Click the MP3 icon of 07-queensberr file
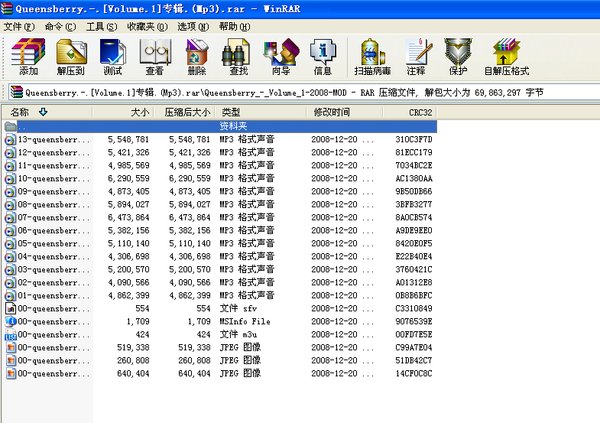Image resolution: width=600 pixels, height=423 pixels. click(x=10, y=218)
